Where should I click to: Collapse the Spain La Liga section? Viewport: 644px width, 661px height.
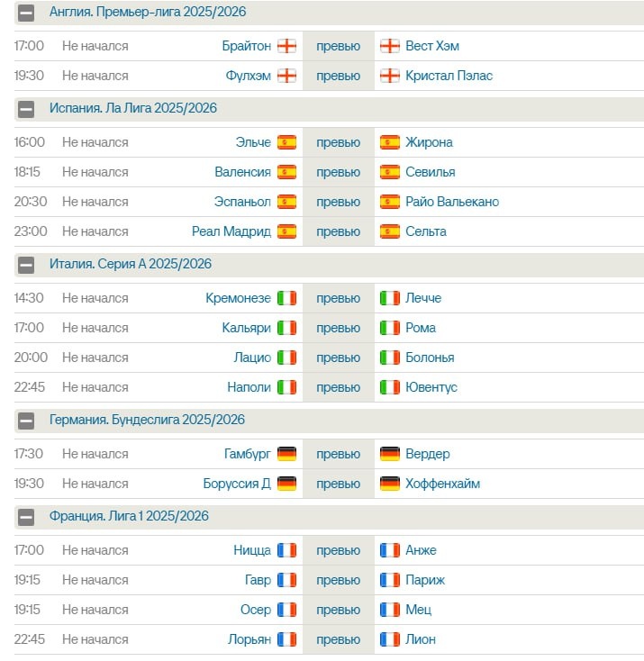(26, 109)
